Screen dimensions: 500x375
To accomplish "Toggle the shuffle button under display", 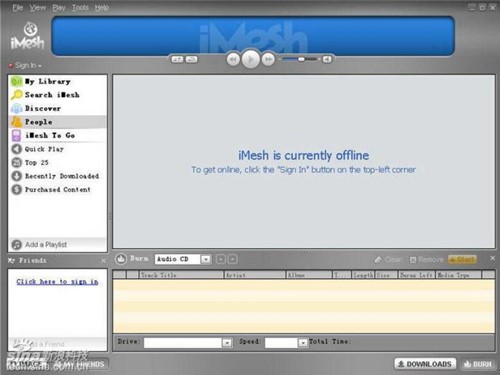I will pos(177,59).
